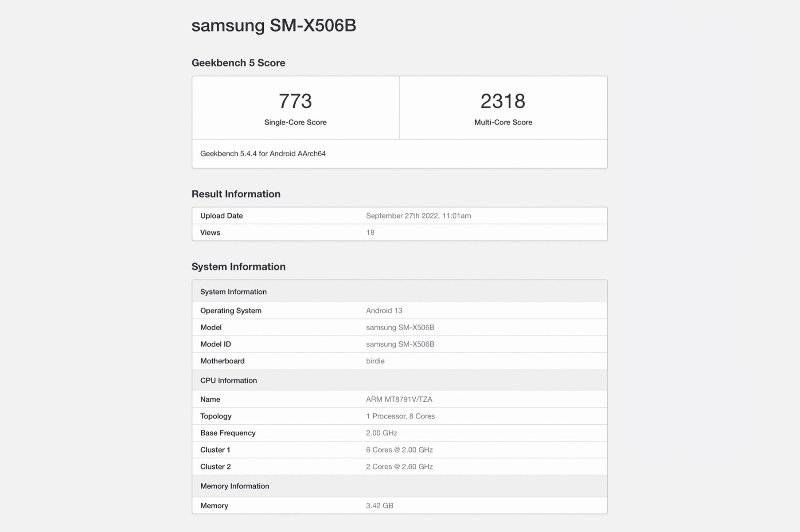The width and height of the screenshot is (800, 532).
Task: Click the Geekbench 5 Score heading
Action: [x=238, y=63]
